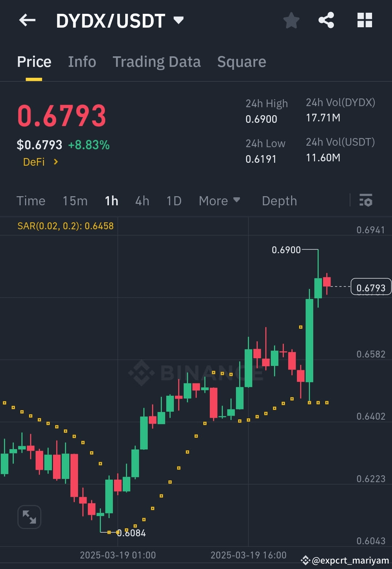Viewport: 392px width, 569px height.
Task: Open the share options for this pair
Action: (x=326, y=20)
